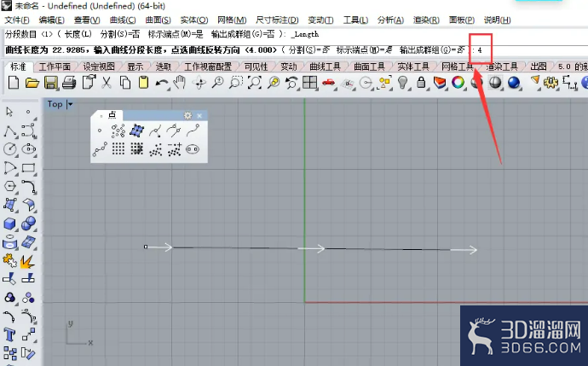Image resolution: width=588 pixels, height=366 pixels.
Task: Select the Rotate view tool
Action: [199, 83]
